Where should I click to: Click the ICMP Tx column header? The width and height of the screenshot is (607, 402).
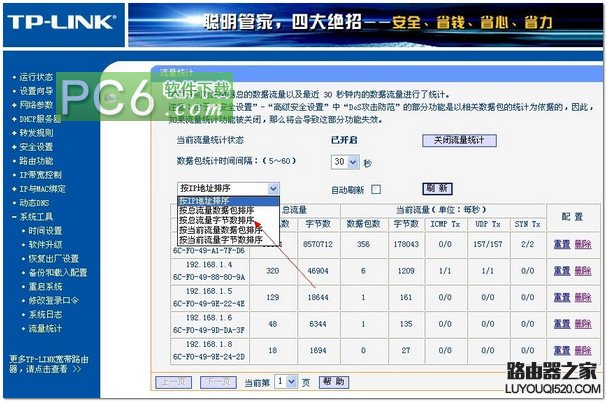pyautogui.click(x=445, y=224)
